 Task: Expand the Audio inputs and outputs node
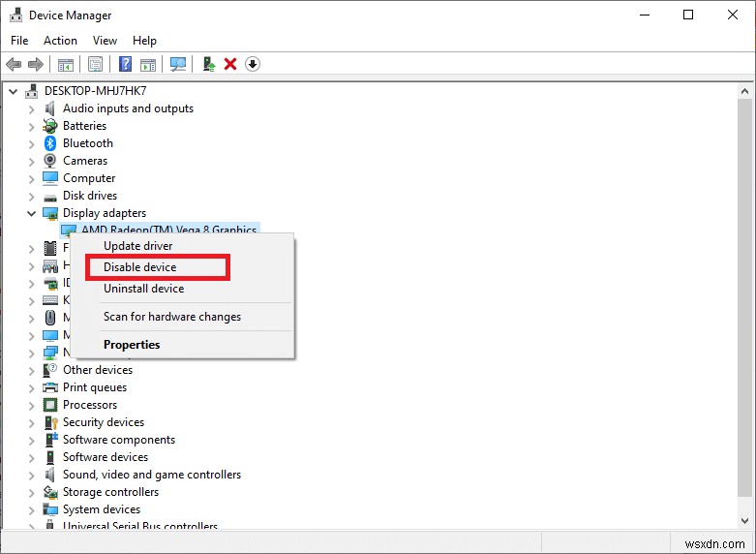coord(32,108)
